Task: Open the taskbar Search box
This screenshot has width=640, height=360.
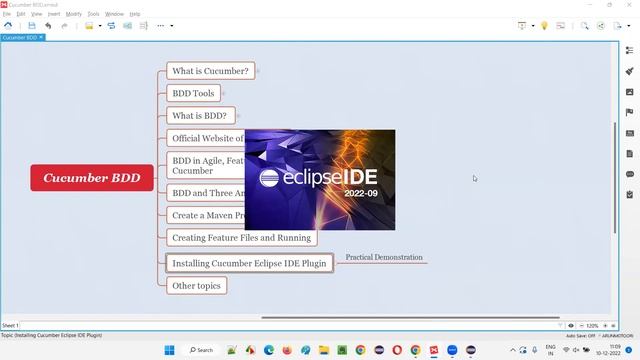Action: [202, 350]
